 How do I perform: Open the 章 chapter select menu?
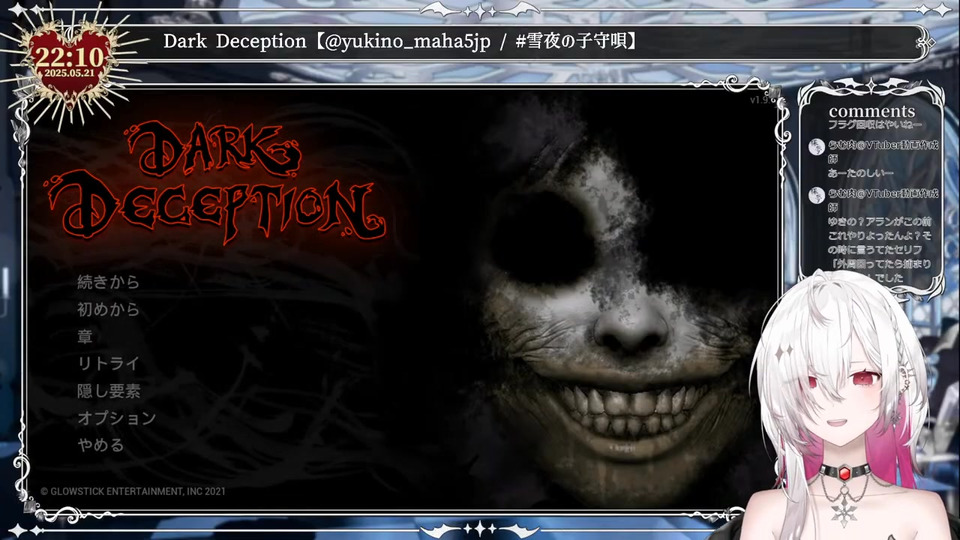pos(84,337)
